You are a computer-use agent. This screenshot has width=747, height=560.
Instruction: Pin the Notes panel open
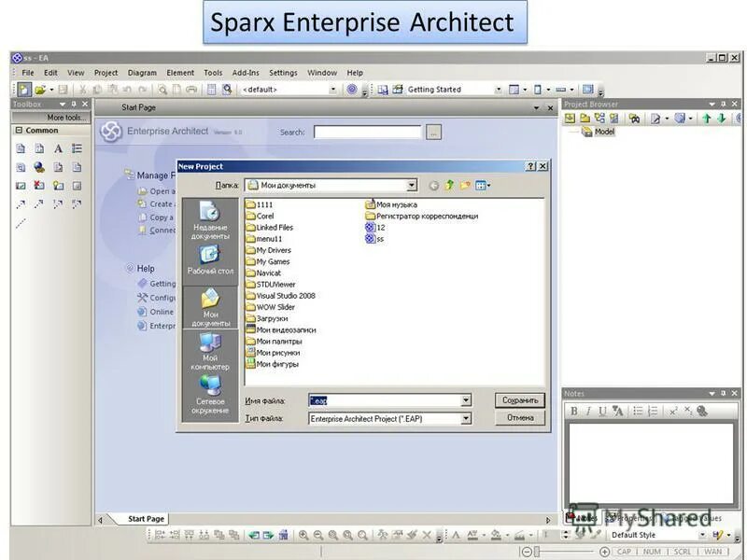click(724, 392)
